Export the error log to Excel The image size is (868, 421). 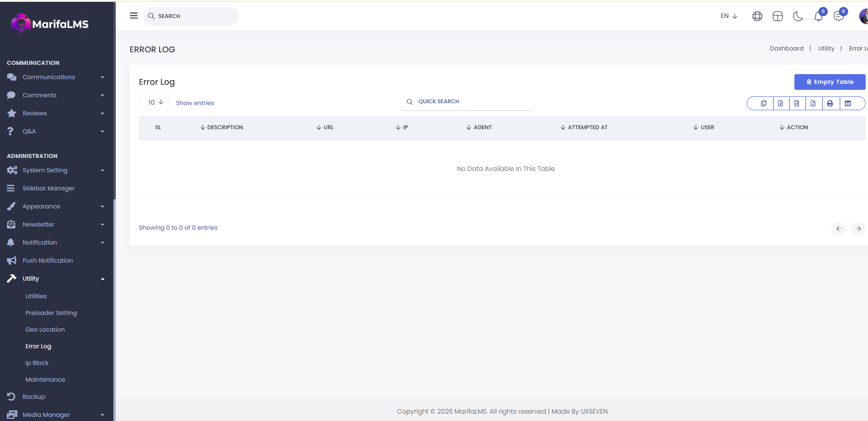click(780, 103)
